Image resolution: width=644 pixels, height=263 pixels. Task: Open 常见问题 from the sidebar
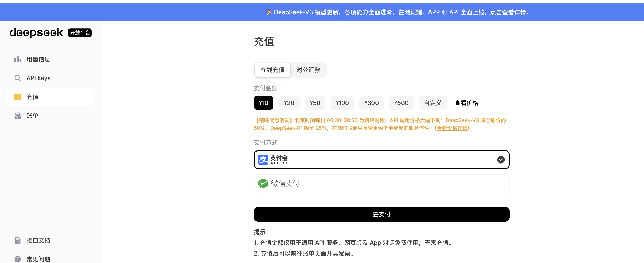[51, 259]
